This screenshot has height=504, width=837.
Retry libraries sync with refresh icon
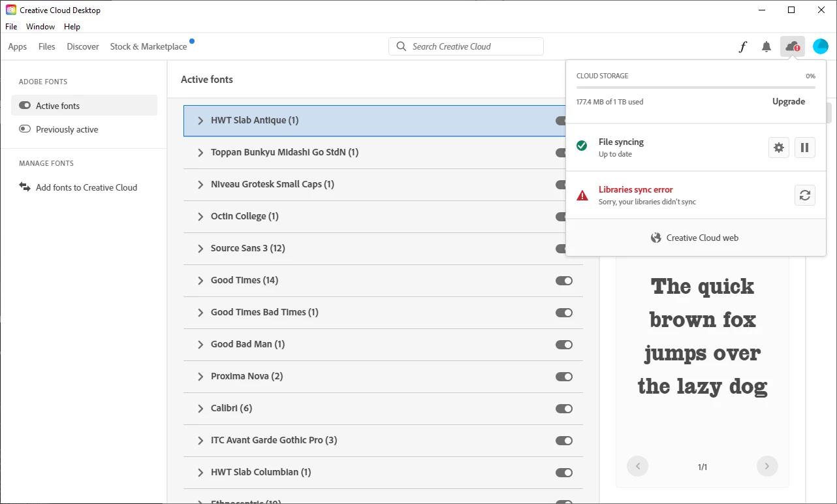pyautogui.click(x=805, y=195)
